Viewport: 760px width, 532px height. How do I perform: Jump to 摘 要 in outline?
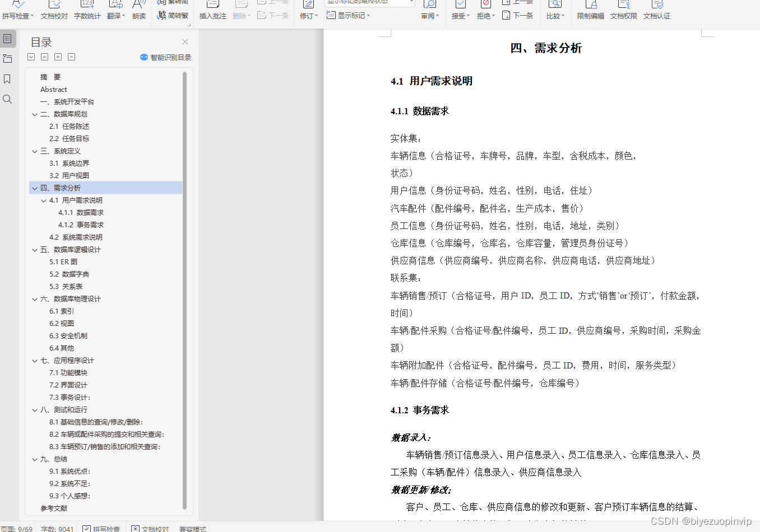click(x=50, y=77)
